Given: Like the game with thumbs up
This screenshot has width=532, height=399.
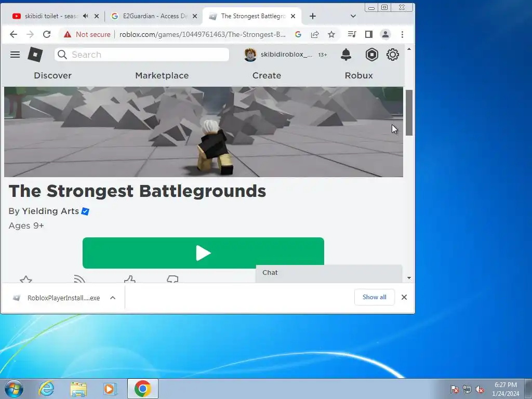Looking at the screenshot, I should click(129, 280).
